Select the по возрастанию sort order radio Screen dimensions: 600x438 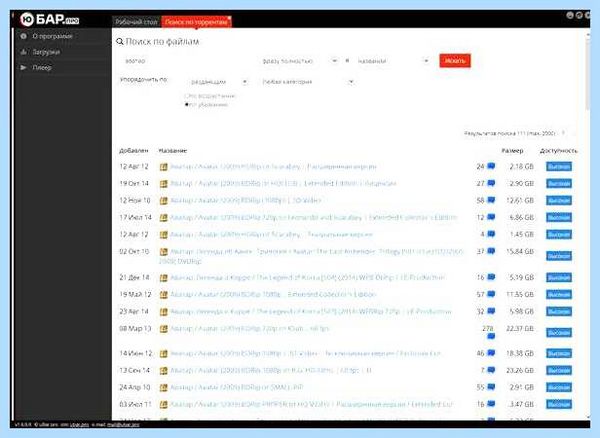[186, 96]
